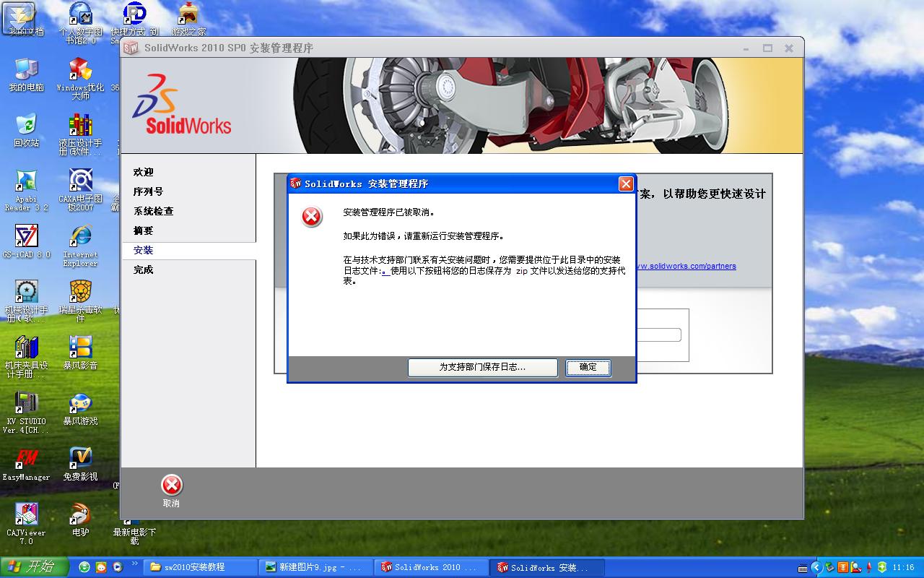The width and height of the screenshot is (924, 578).
Task: Select the Apabi Reader 3.2 icon
Action: (26, 189)
